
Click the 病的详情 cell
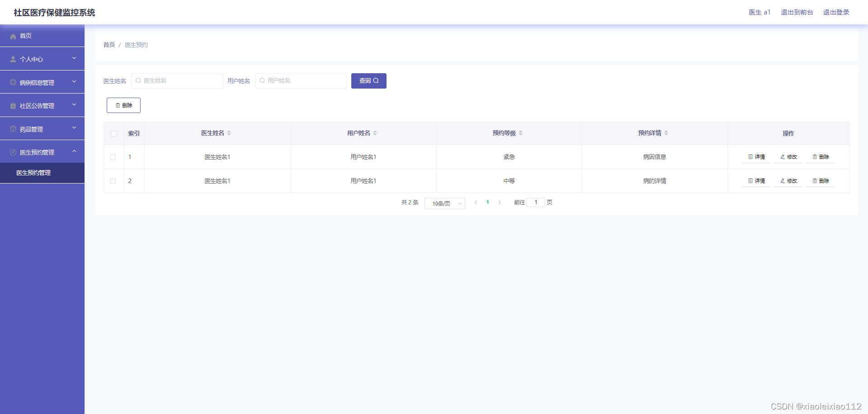655,181
